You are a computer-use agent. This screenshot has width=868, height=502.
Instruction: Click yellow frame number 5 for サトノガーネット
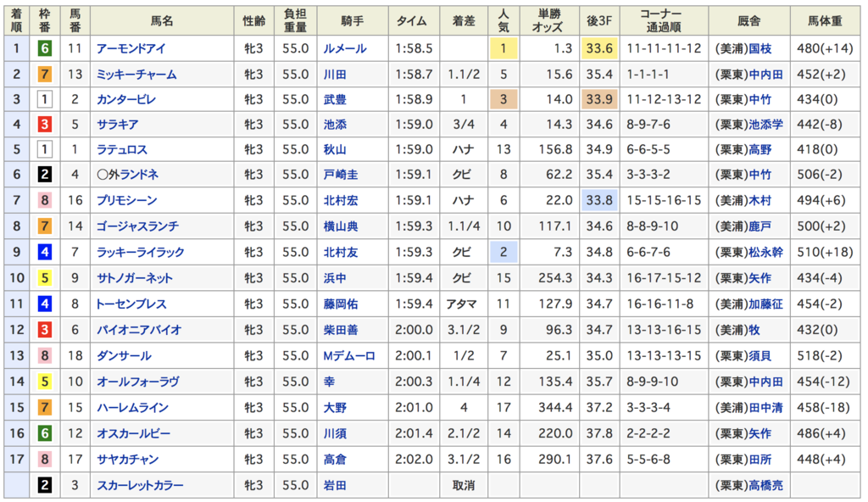point(45,278)
